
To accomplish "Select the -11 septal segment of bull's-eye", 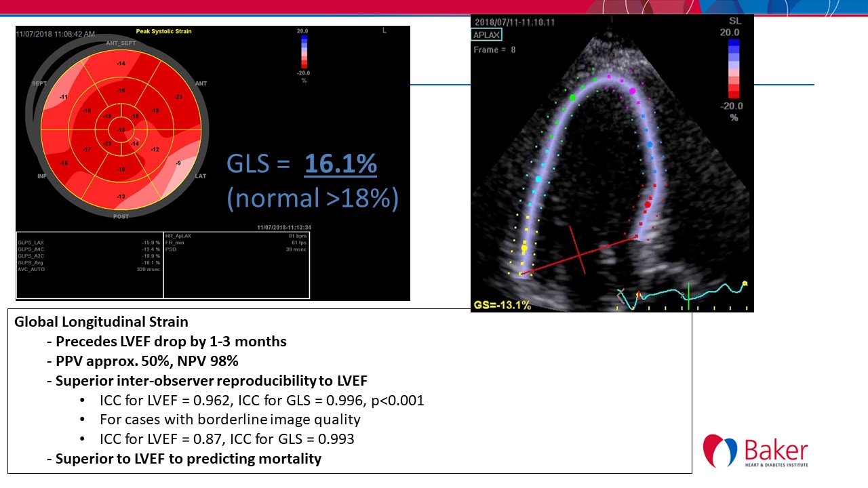I will (62, 98).
